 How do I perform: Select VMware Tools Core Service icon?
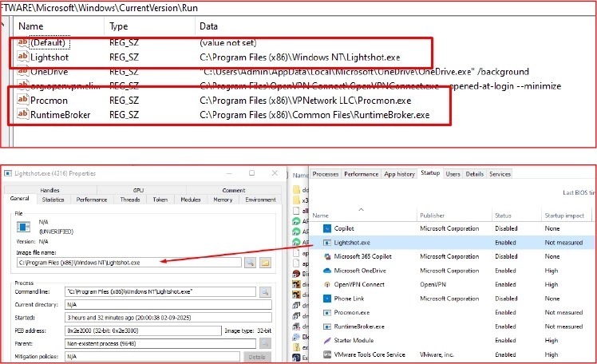[x=327, y=355]
